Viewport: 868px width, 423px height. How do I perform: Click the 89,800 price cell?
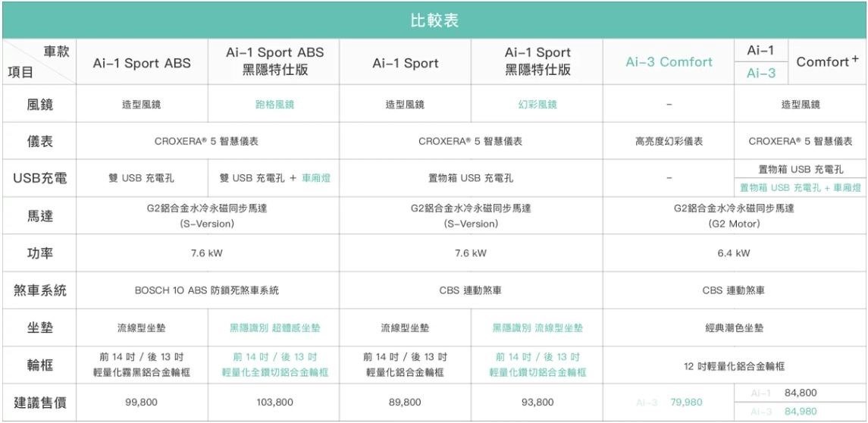click(x=405, y=403)
